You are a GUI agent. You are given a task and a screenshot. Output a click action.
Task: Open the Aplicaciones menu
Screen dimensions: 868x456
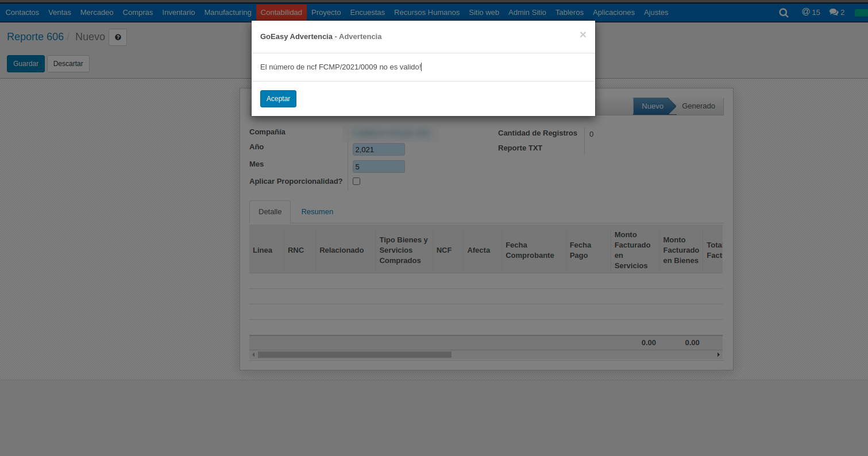point(614,12)
